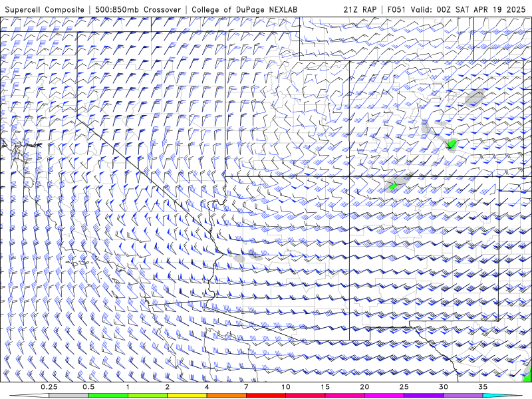Screen dimensions: 532x399
Task: Select the purple swatch between 25 and 30
Action: [424, 396]
